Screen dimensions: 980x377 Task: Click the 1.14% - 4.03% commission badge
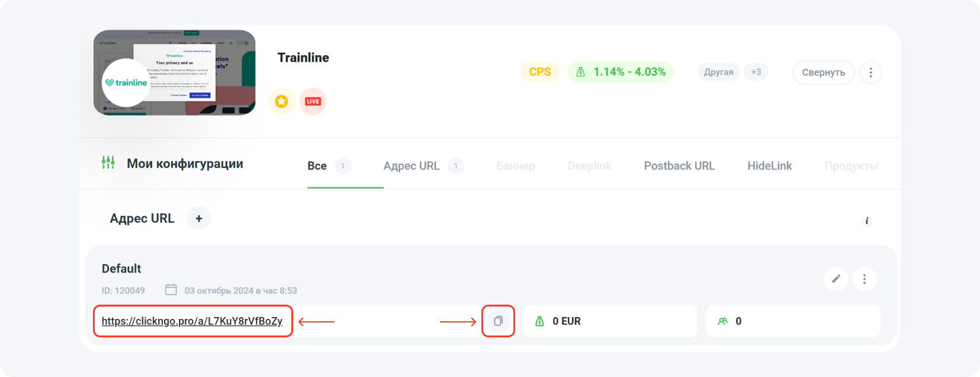[621, 72]
